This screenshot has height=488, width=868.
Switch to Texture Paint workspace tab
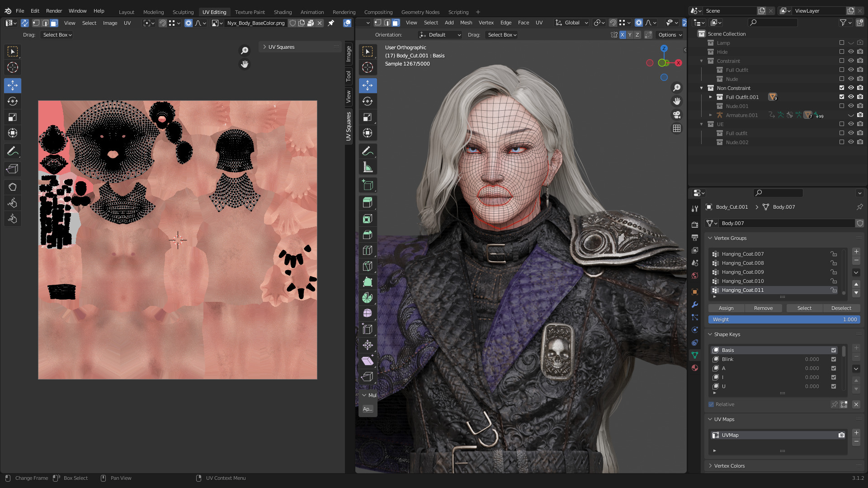coord(250,12)
